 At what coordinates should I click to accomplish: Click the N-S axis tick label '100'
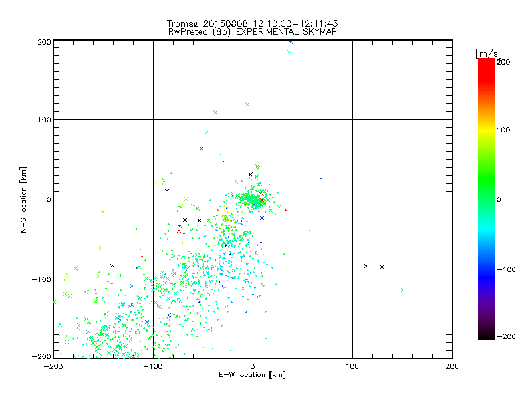point(44,120)
